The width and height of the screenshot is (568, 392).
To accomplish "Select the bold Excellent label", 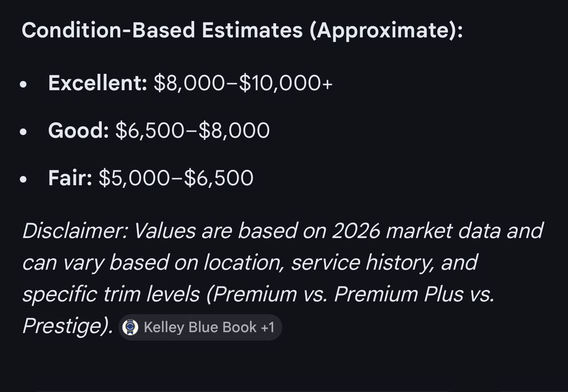I will coord(97,83).
